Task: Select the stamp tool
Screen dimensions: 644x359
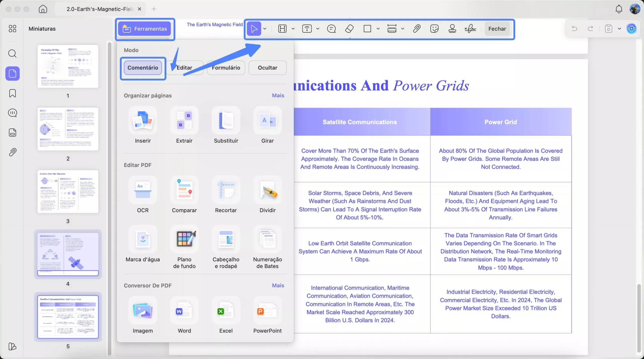Action: coord(452,29)
